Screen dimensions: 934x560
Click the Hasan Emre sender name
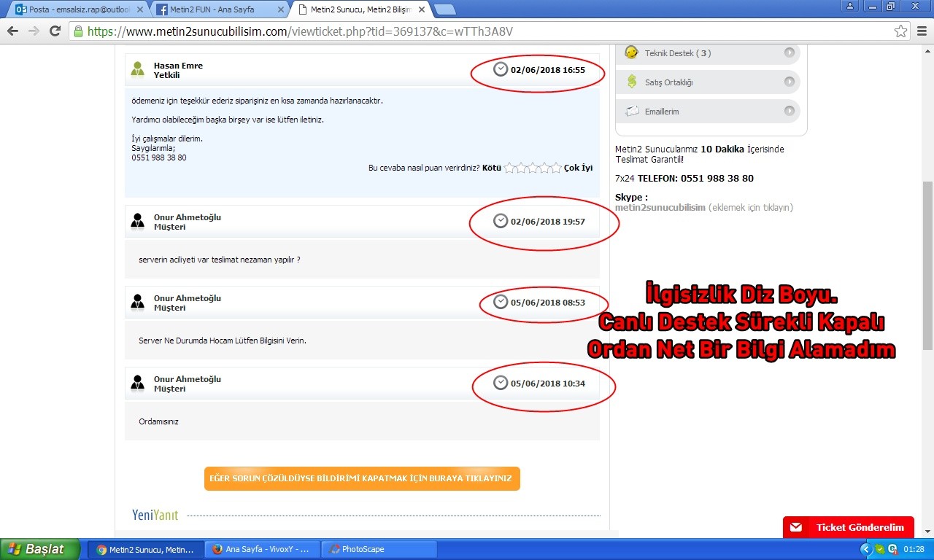[178, 66]
